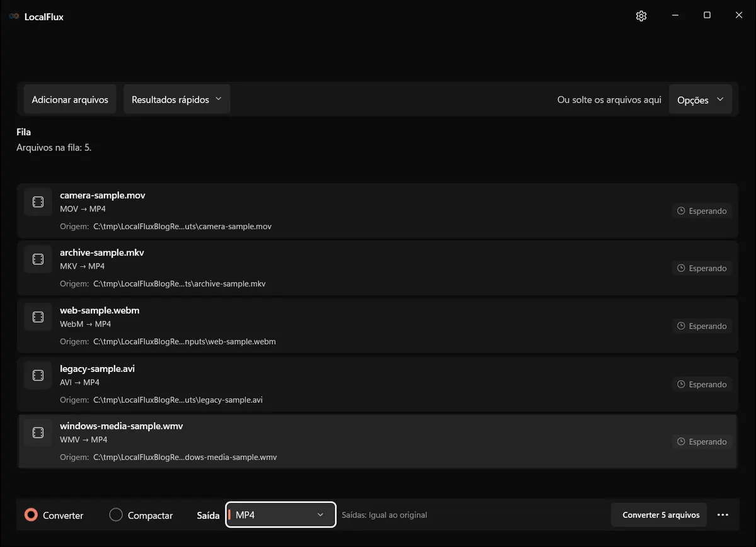
Task: Click the video file icon for legacy-sample.avi
Action: [38, 375]
